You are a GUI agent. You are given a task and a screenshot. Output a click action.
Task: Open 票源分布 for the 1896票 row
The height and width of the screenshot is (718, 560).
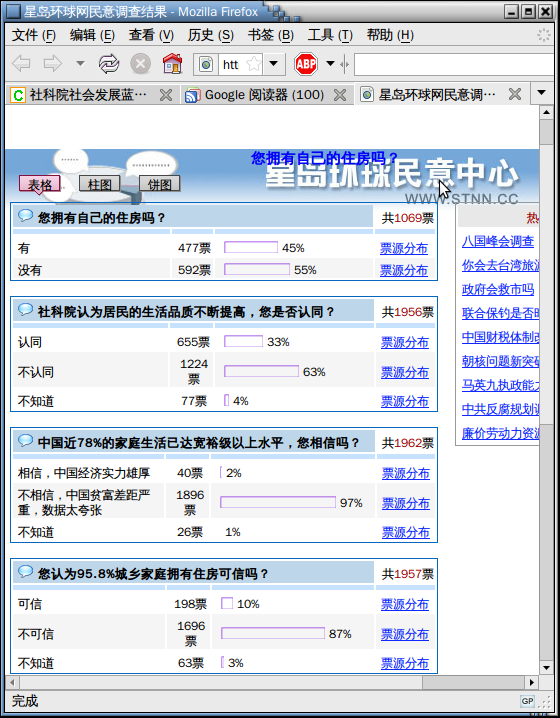[x=406, y=503]
